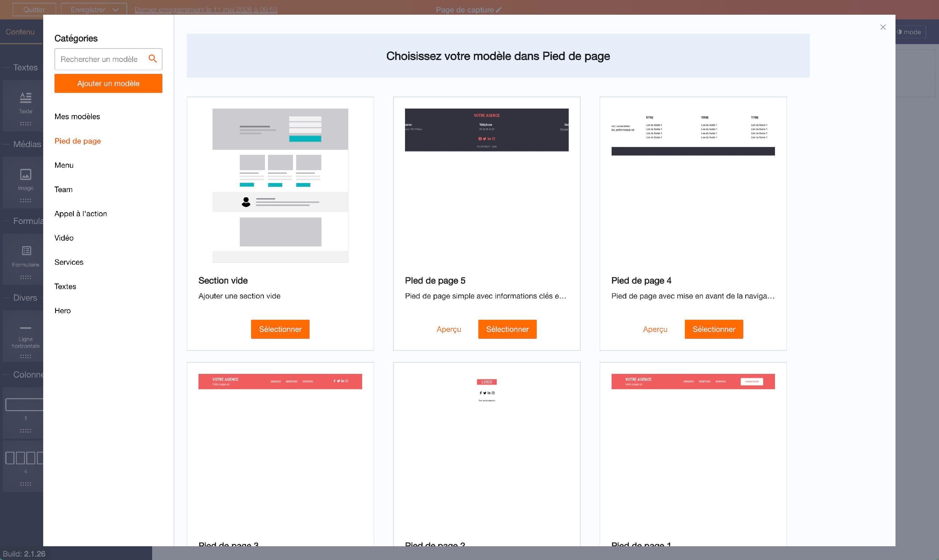
Task: Open the Hero category
Action: pyautogui.click(x=62, y=311)
